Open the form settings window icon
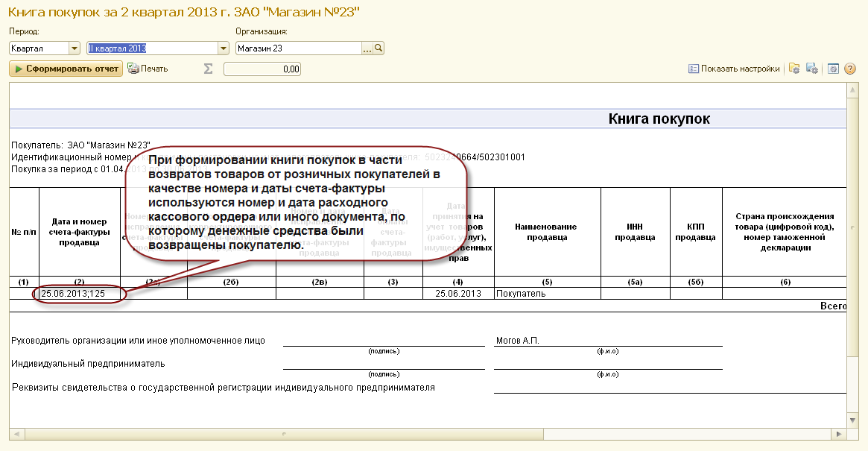868x451 pixels. [833, 69]
